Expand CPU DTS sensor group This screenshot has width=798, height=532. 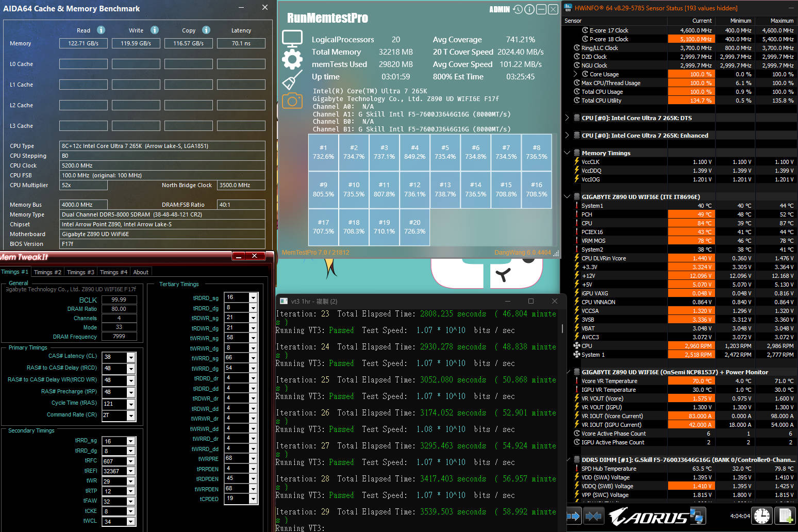pos(567,118)
